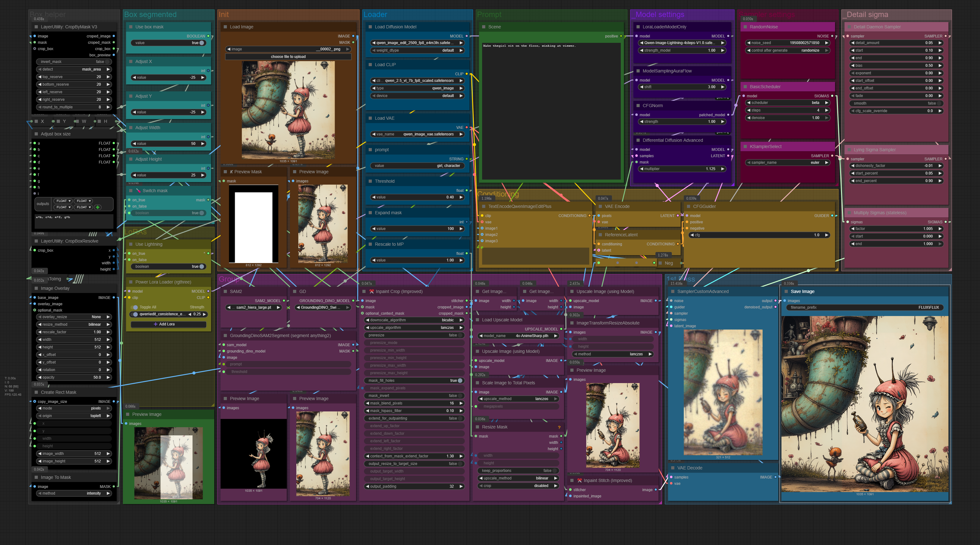
Task: Click the green plus icon in outputs
Action: tap(98, 207)
